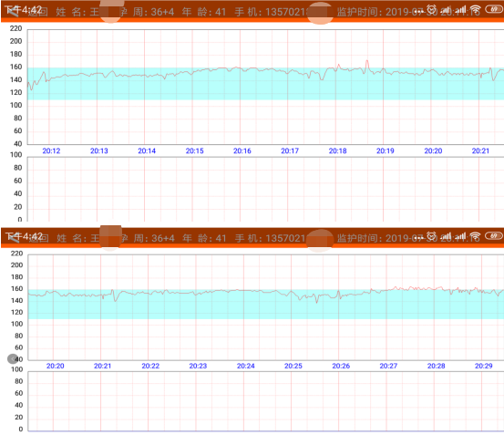Tap the Wi-Fi icon above the 20:12 chart
The height and width of the screenshot is (435, 504).
(475, 10)
